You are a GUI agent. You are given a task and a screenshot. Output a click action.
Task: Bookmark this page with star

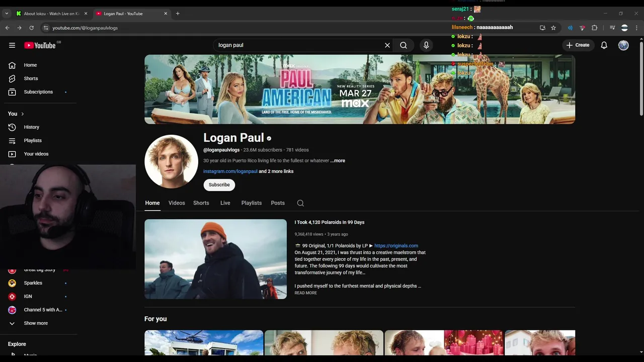pos(553,28)
